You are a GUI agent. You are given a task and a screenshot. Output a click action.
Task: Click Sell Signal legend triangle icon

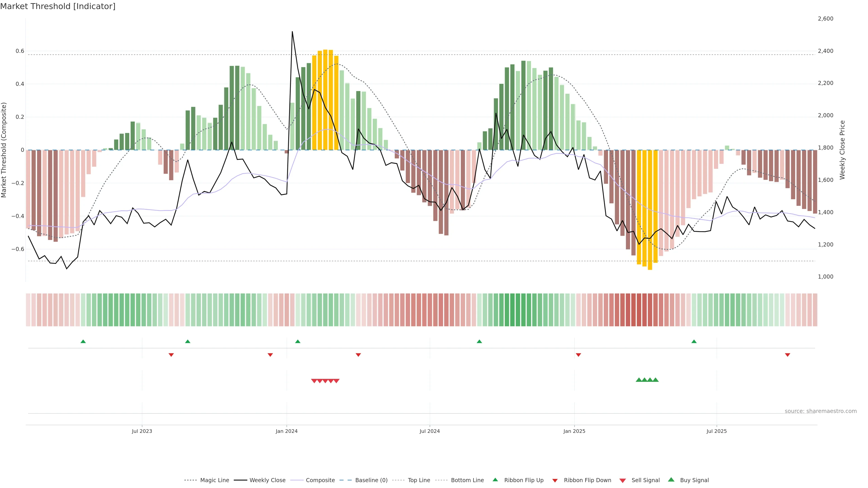(x=622, y=481)
